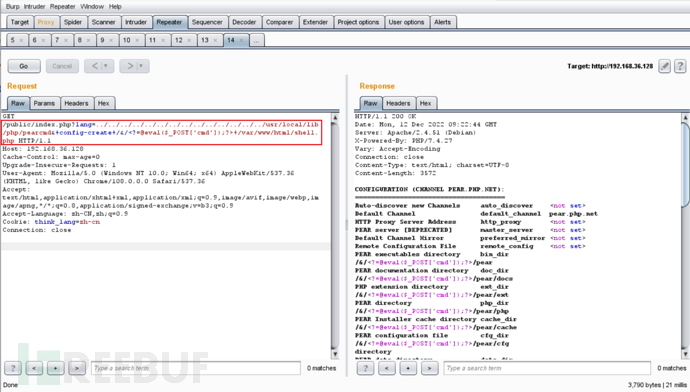690x392 pixels.
Task: Select the Request Headers tab
Action: [76, 103]
